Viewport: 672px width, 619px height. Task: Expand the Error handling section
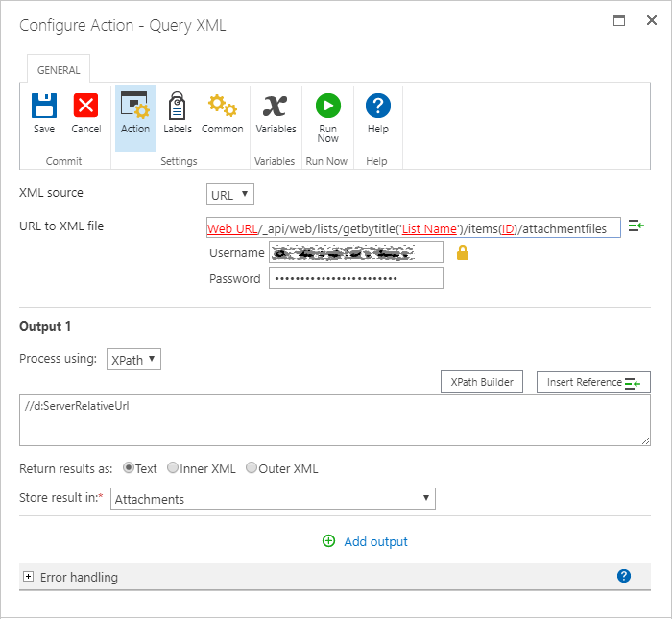[28, 577]
